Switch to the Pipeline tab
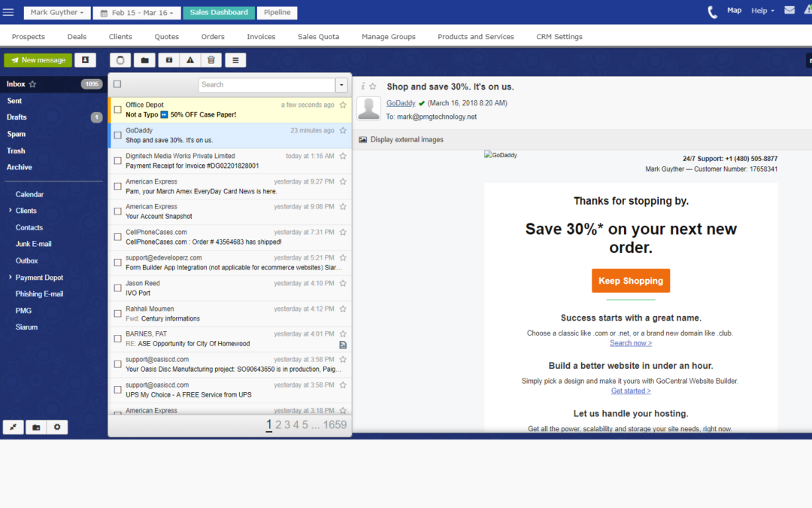812x508 pixels. 277,13
